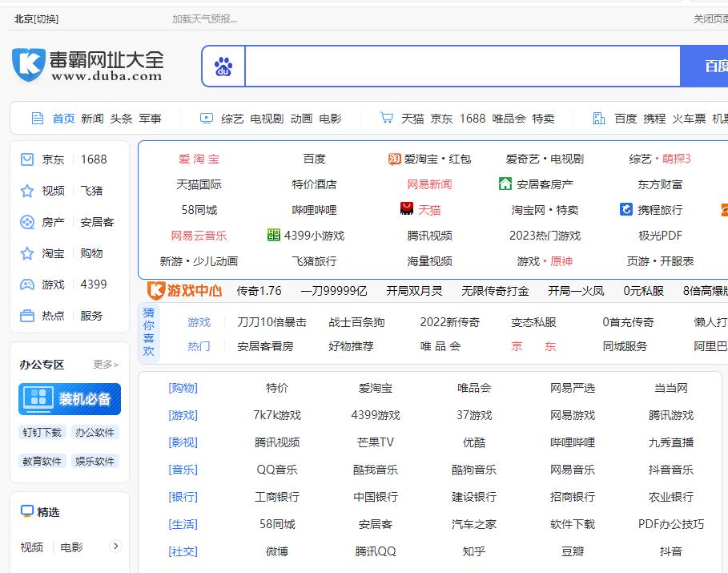Click the star icon beside 淘宝

pyautogui.click(x=27, y=253)
